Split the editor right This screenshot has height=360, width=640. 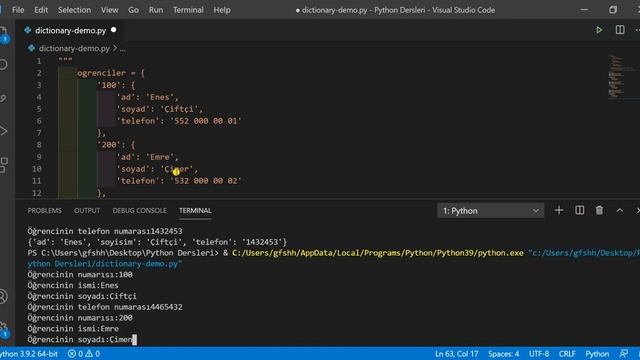[x=620, y=30]
